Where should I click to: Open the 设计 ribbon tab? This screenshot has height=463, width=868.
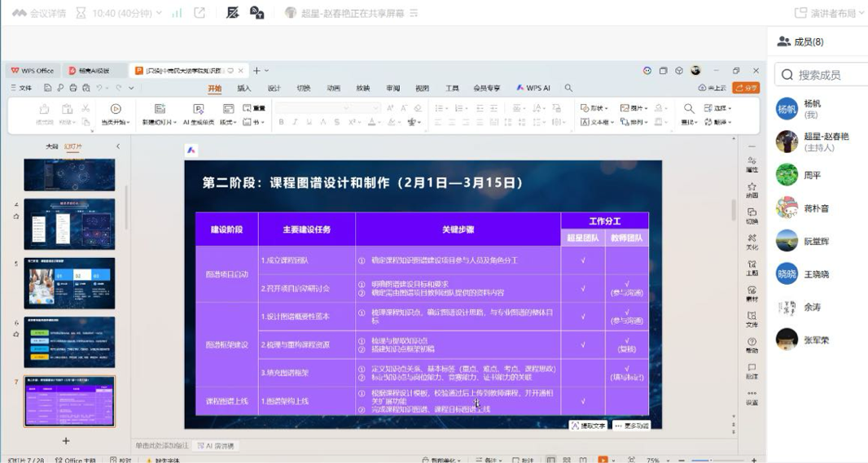coord(274,88)
